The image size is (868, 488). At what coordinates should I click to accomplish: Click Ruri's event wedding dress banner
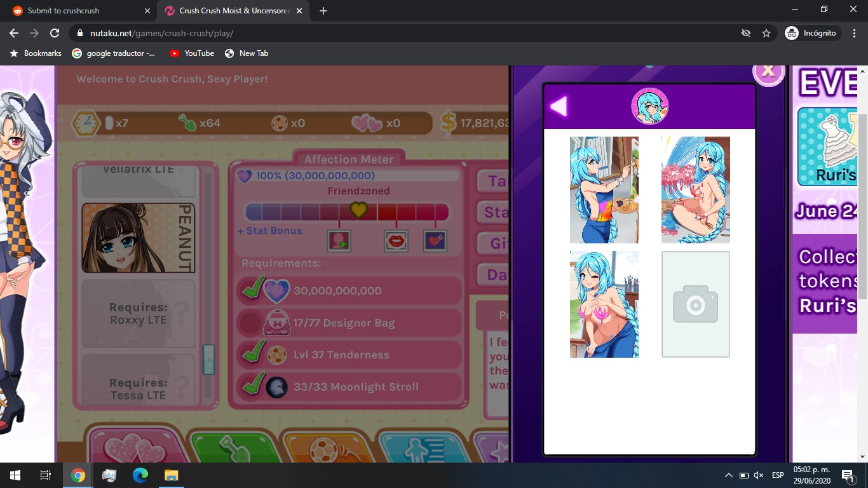[826, 146]
